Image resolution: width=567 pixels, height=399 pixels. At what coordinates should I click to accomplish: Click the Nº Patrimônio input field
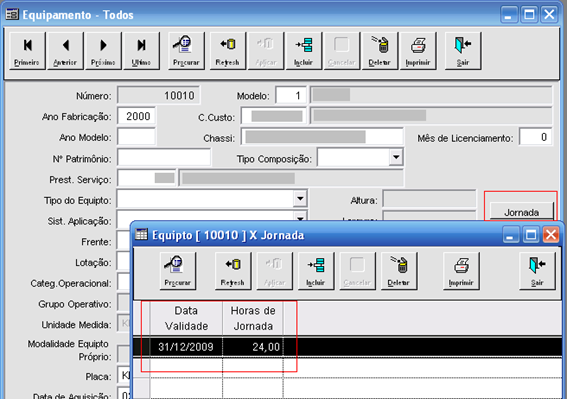click(x=164, y=158)
